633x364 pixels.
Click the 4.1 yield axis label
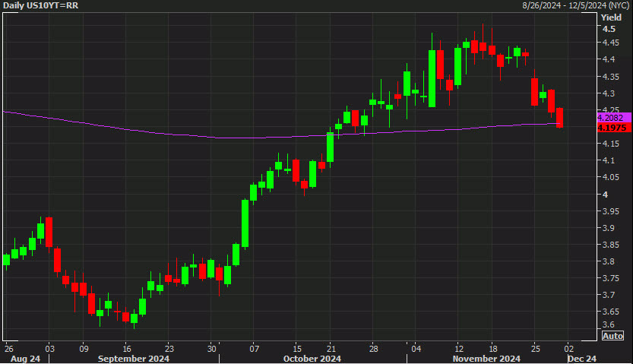pyautogui.click(x=609, y=160)
